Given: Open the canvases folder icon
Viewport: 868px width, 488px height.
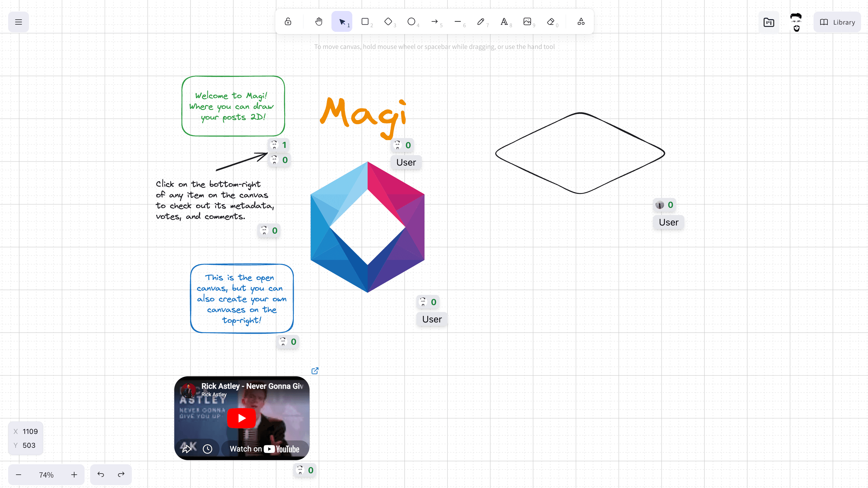Looking at the screenshot, I should tap(769, 22).
